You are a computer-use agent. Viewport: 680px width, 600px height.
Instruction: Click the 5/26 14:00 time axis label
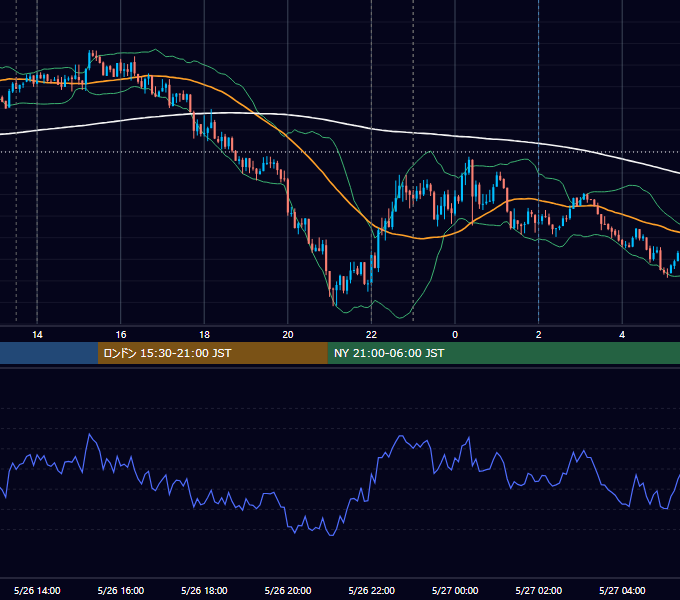click(37, 590)
